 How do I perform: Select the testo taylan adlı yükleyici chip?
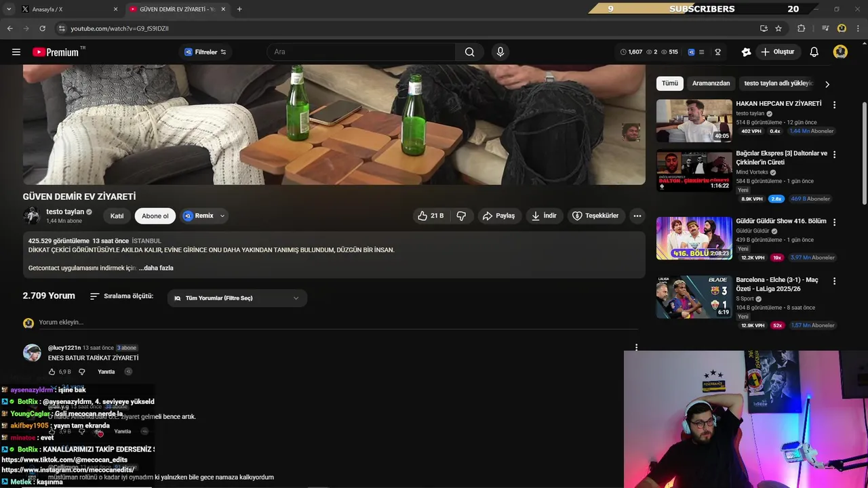[778, 83]
